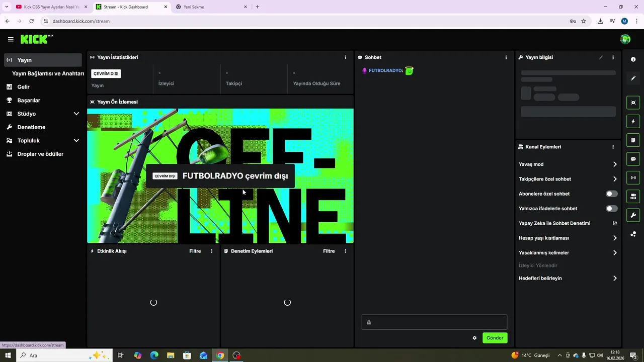Image resolution: width=644 pixels, height=362 pixels.
Task: Open the Takipçilere özel sohbet options arrow
Action: click(x=615, y=179)
